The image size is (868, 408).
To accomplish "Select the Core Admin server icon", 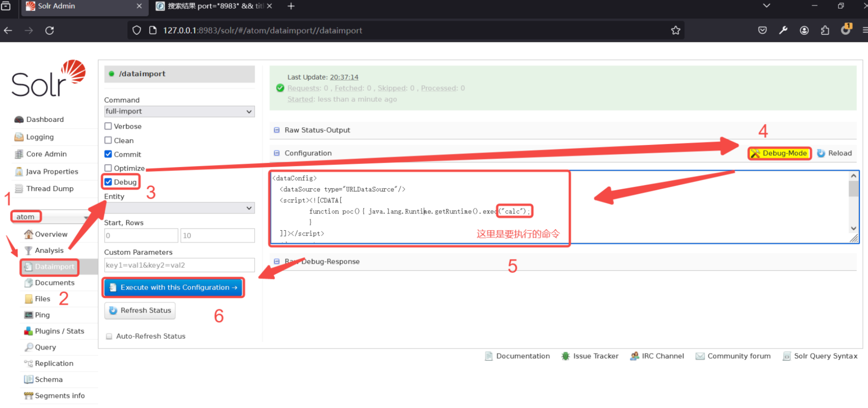I will (x=19, y=154).
